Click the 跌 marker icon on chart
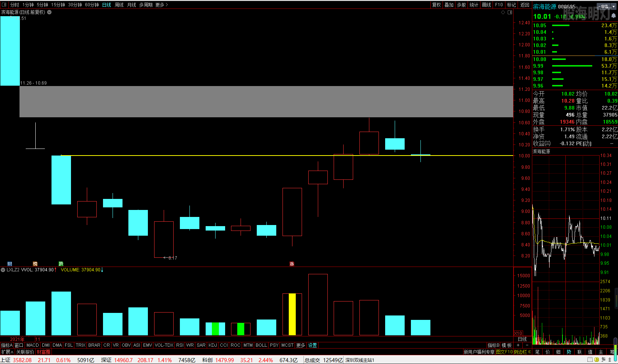The image size is (618, 364). [61, 264]
